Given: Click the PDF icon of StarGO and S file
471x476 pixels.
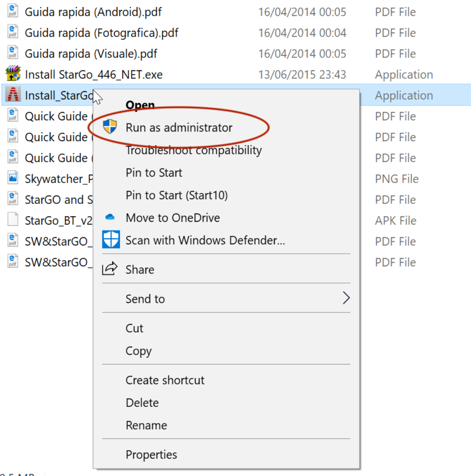Looking at the screenshot, I should pos(13,199).
